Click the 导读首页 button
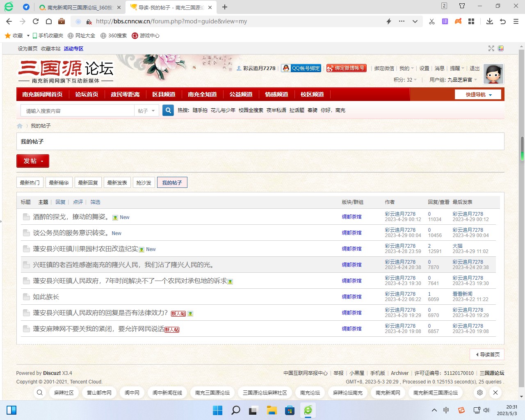 487,354
